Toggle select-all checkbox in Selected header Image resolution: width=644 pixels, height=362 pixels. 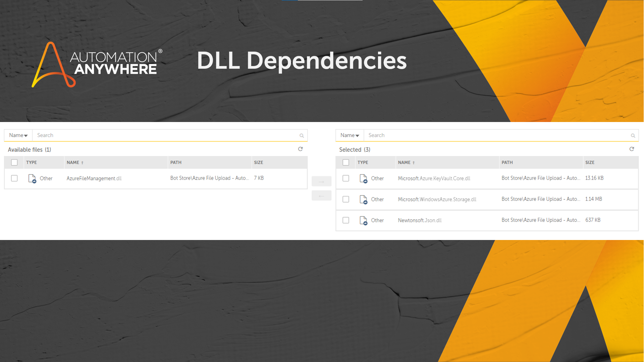(x=346, y=163)
